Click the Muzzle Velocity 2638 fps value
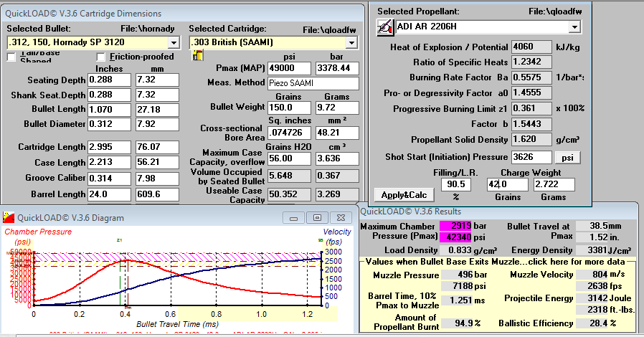 [x=592, y=286]
